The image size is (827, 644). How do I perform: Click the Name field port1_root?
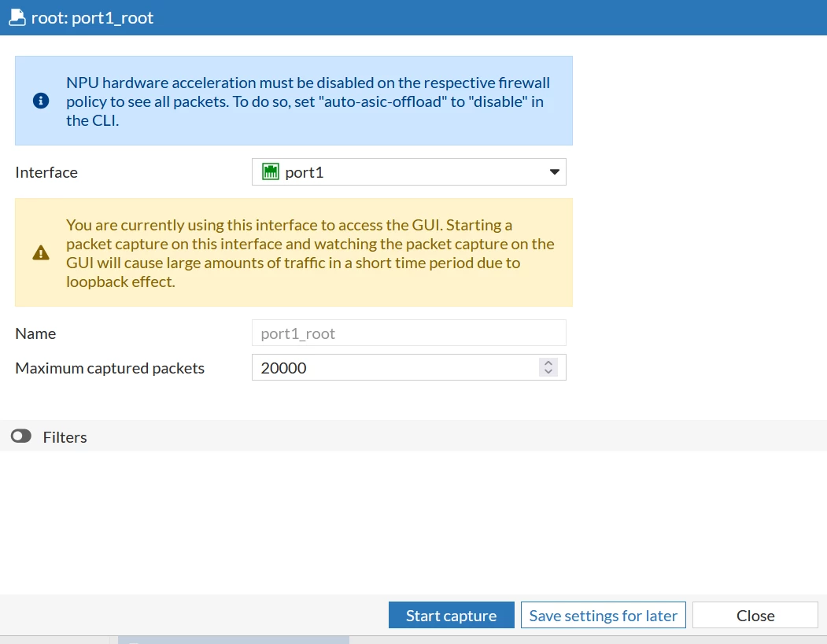(x=408, y=333)
